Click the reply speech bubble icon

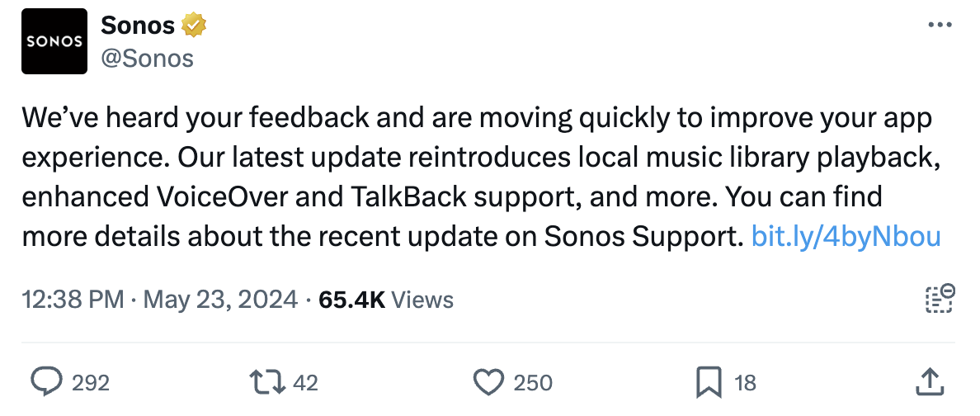click(46, 381)
